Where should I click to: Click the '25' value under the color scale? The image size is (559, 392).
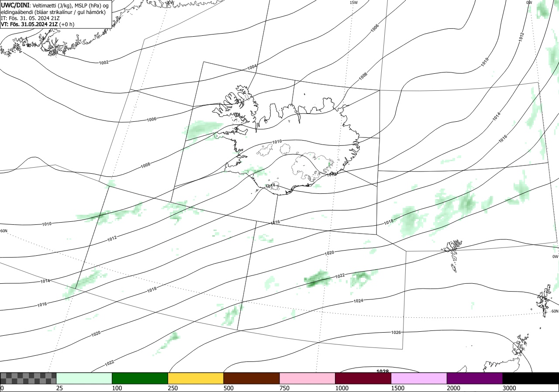[60, 388]
